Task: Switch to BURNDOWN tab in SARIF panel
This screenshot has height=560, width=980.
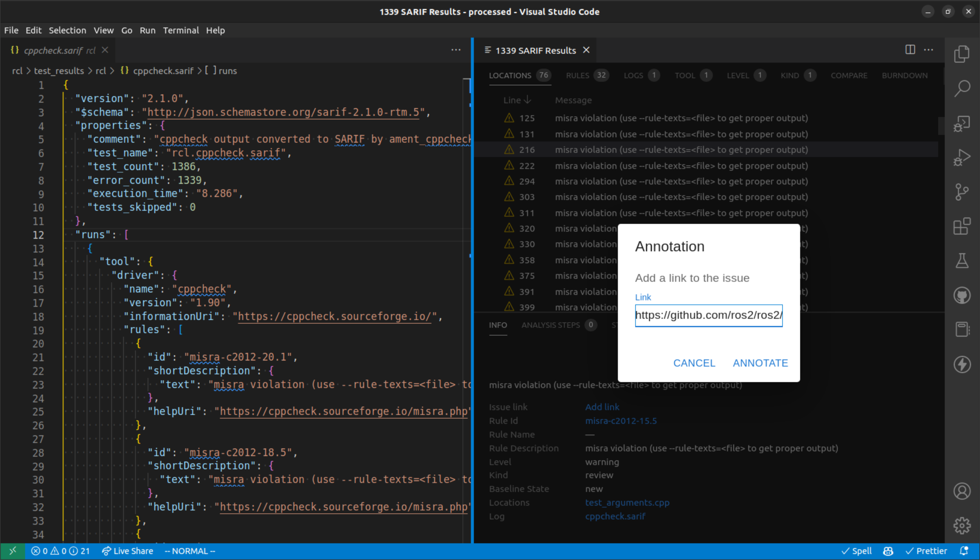Action: tap(905, 75)
